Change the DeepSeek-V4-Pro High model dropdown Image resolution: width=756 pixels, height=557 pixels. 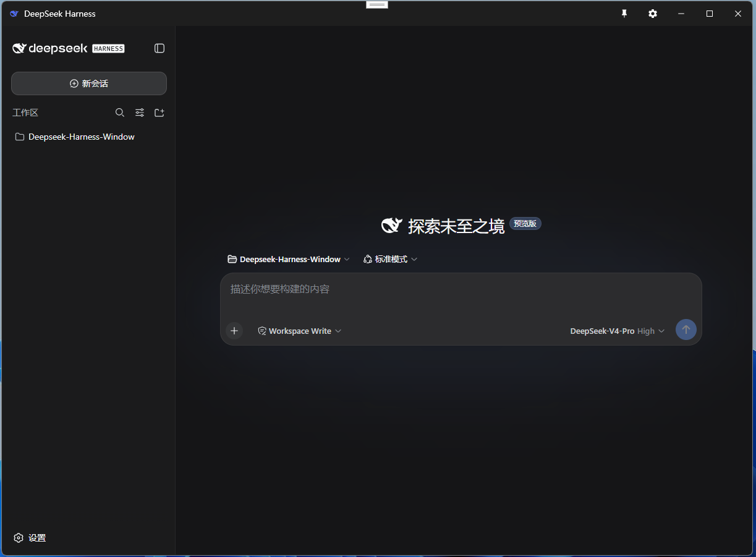(618, 331)
